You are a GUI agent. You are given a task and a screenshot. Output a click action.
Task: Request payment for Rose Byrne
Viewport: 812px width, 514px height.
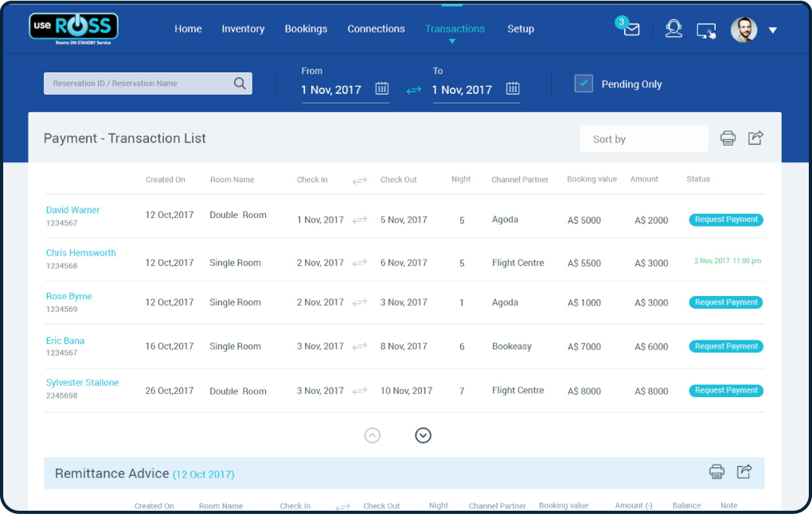726,302
